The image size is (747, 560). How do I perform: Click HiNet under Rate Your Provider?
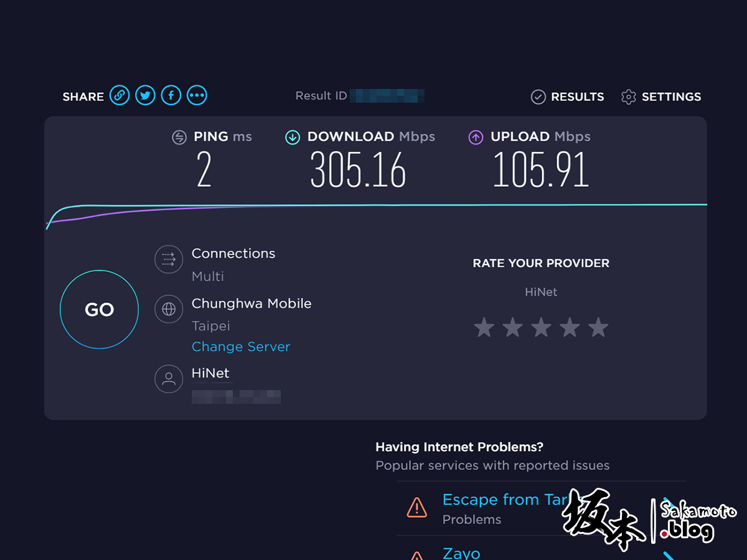point(541,292)
